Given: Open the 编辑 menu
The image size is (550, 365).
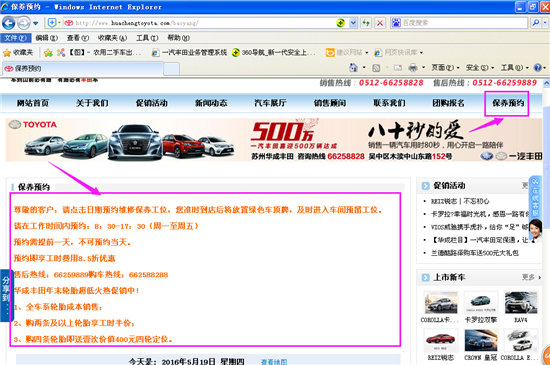Looking at the screenshot, I should [x=46, y=38].
